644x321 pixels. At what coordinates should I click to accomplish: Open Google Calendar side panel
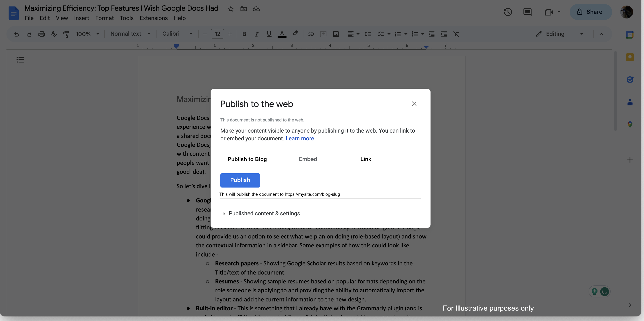pyautogui.click(x=630, y=35)
